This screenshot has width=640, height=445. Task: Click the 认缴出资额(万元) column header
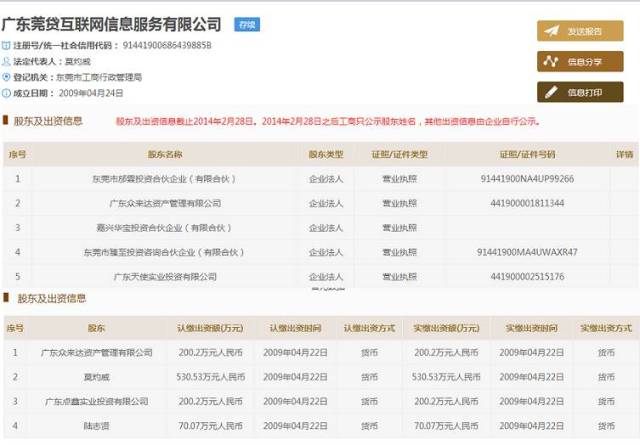(210, 328)
